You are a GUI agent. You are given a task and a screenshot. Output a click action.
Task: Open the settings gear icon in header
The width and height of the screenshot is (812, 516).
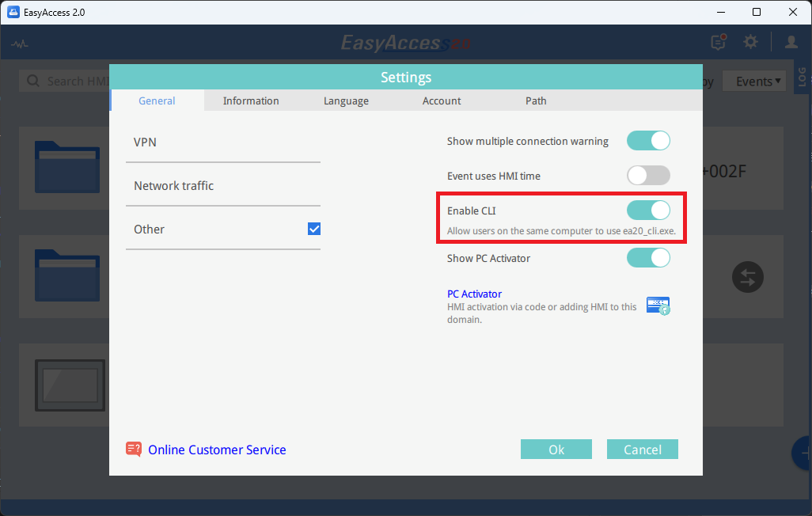(x=750, y=42)
